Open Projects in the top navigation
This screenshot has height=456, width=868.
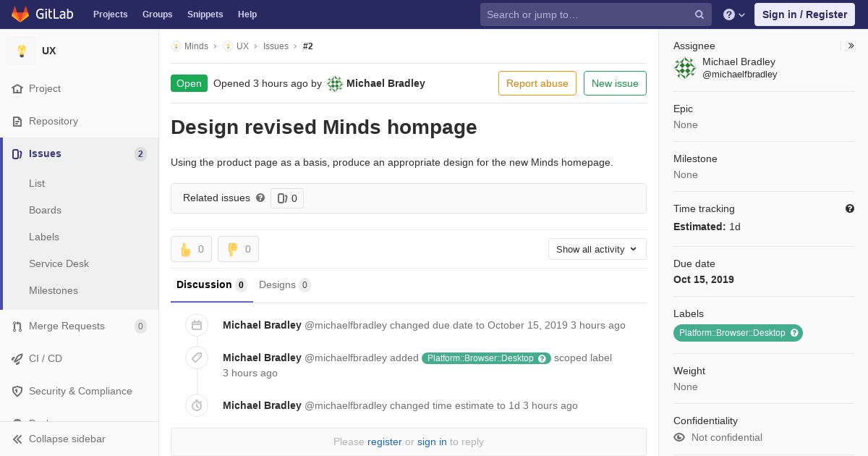pyautogui.click(x=111, y=14)
